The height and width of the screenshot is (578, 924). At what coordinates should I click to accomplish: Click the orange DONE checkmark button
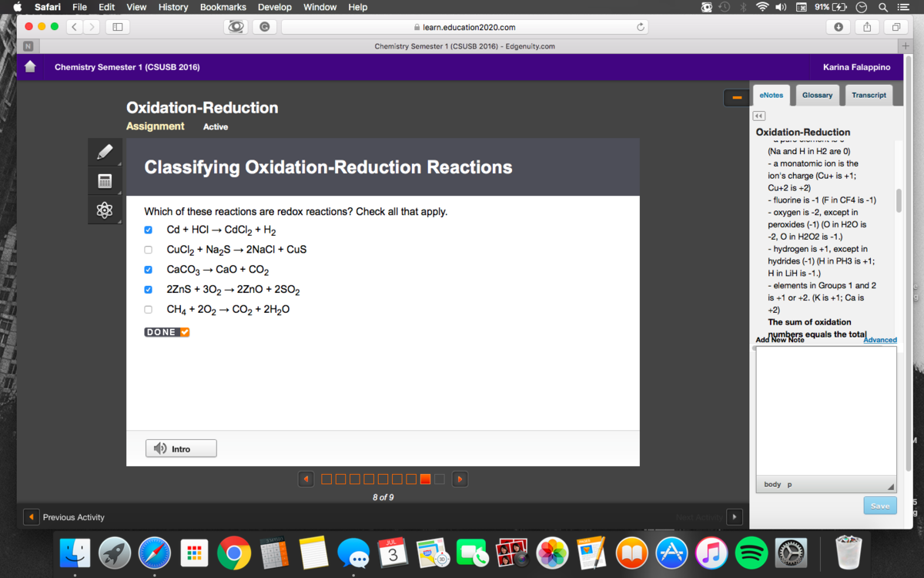coord(166,332)
